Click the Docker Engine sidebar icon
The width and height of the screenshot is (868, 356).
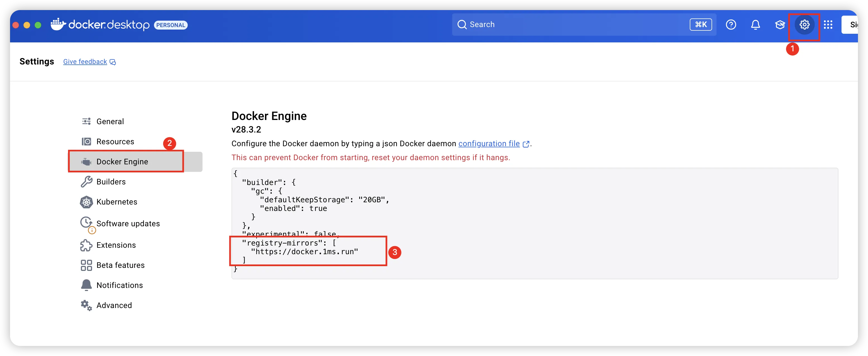coord(86,162)
